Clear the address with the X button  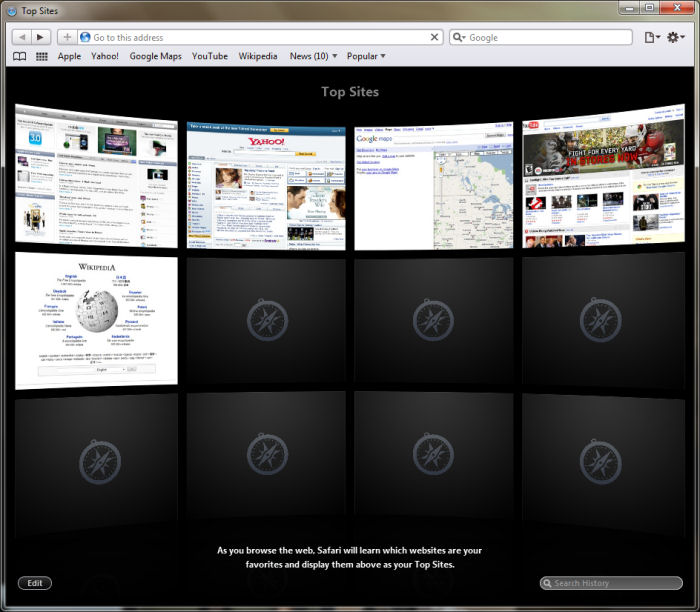(x=434, y=37)
